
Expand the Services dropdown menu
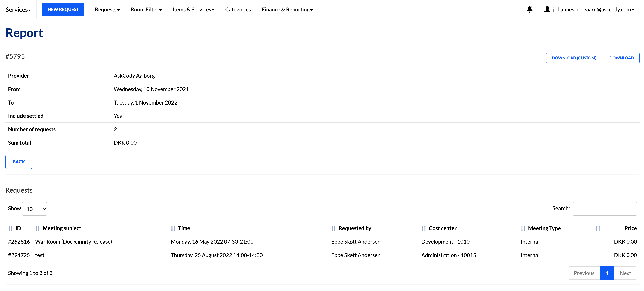tap(18, 10)
